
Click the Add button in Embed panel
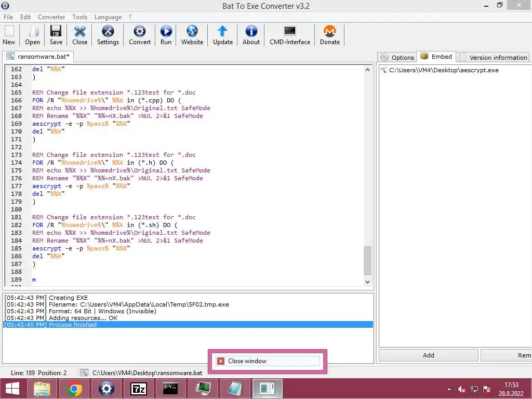[x=429, y=355]
